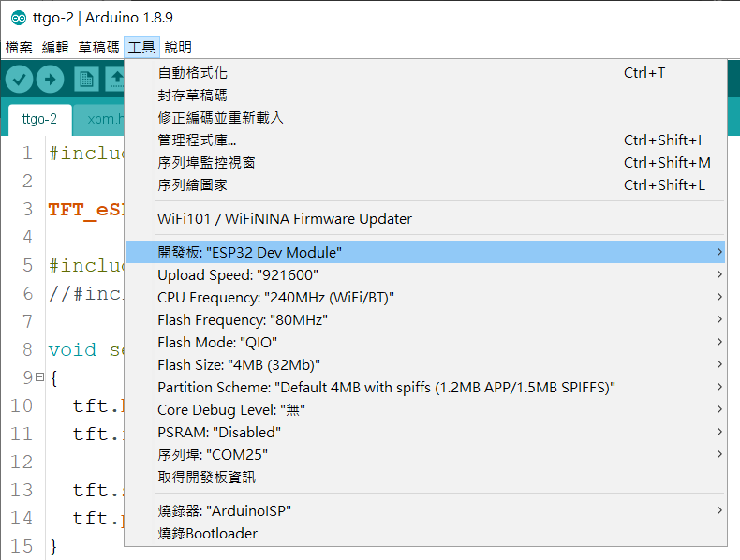The height and width of the screenshot is (560, 740).
Task: Open the 檔案 menu
Action: (x=19, y=47)
